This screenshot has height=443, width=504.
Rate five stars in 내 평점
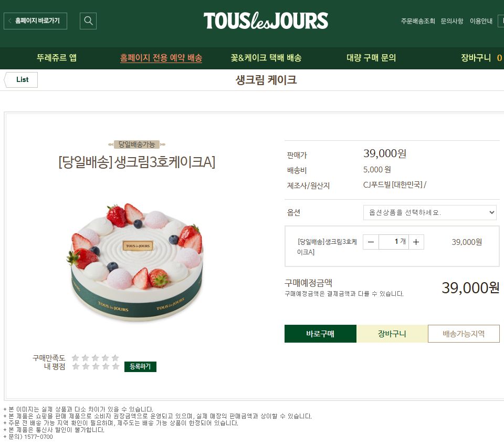[115, 366]
